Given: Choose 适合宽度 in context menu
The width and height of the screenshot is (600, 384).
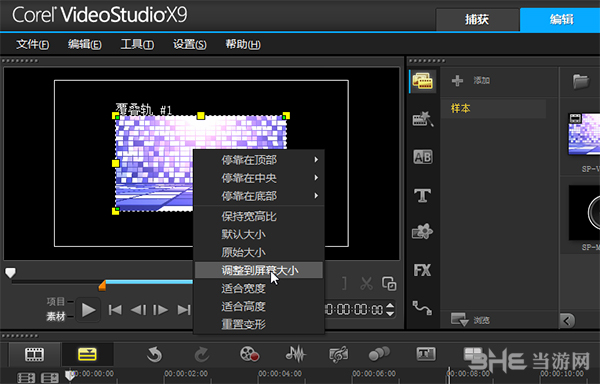Looking at the screenshot, I should pyautogui.click(x=259, y=288).
